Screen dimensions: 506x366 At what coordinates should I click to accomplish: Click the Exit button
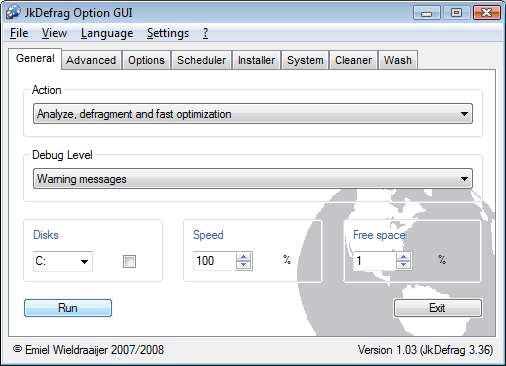pyautogui.click(x=438, y=308)
